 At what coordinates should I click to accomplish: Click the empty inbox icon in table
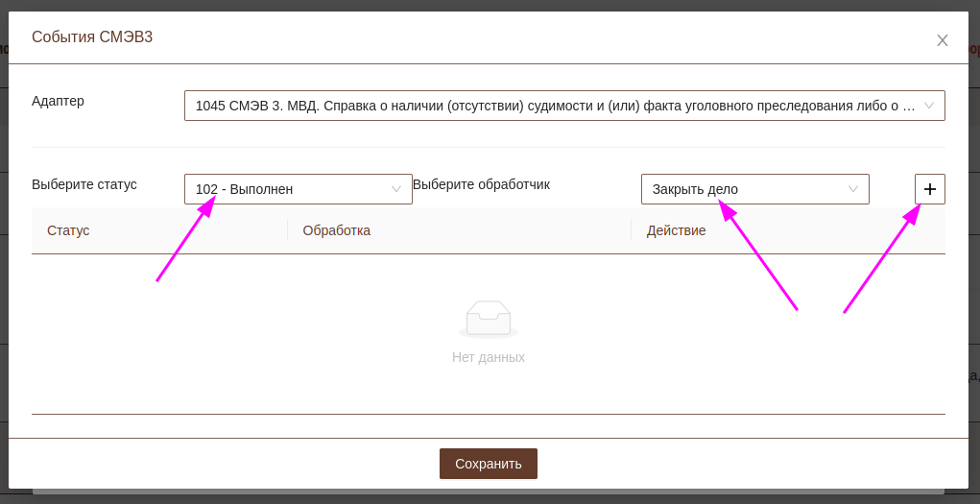(x=489, y=319)
